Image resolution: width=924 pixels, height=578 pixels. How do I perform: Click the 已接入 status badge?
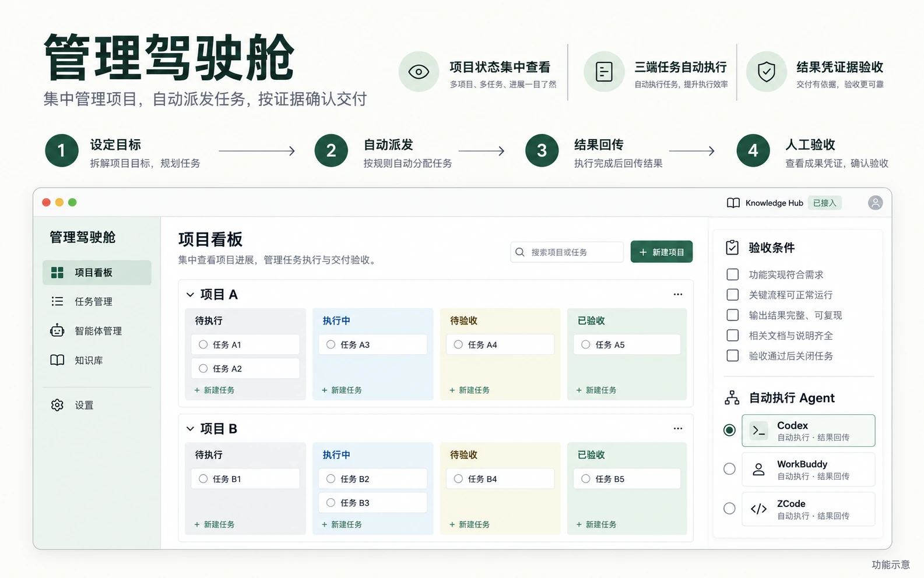coord(825,203)
